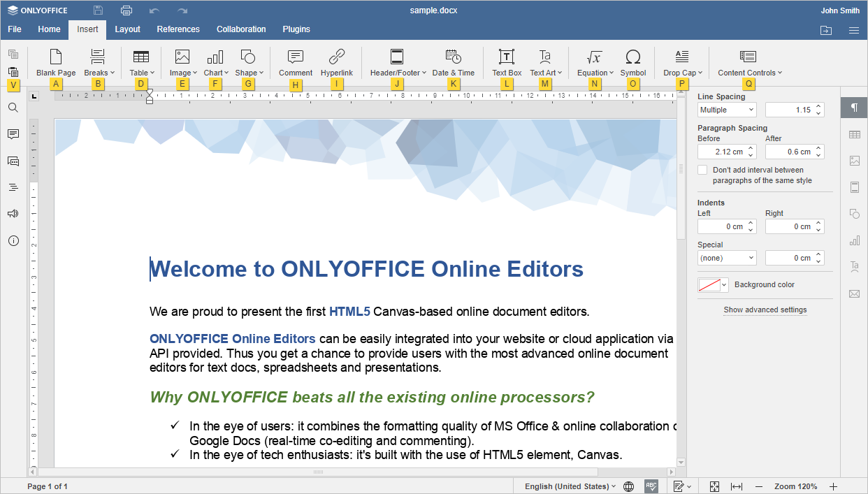The image size is (868, 494).
Task: Switch to the Home tab
Action: click(49, 29)
